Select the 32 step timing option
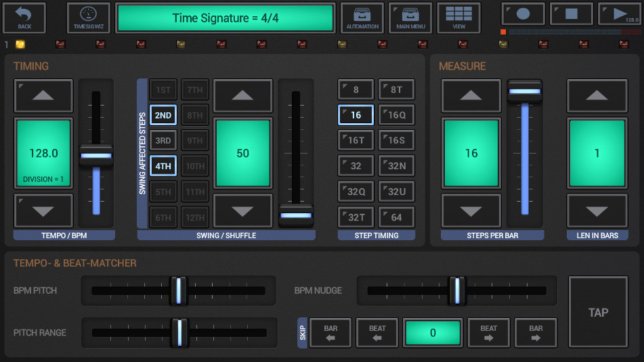This screenshot has height=362, width=644. point(356,166)
